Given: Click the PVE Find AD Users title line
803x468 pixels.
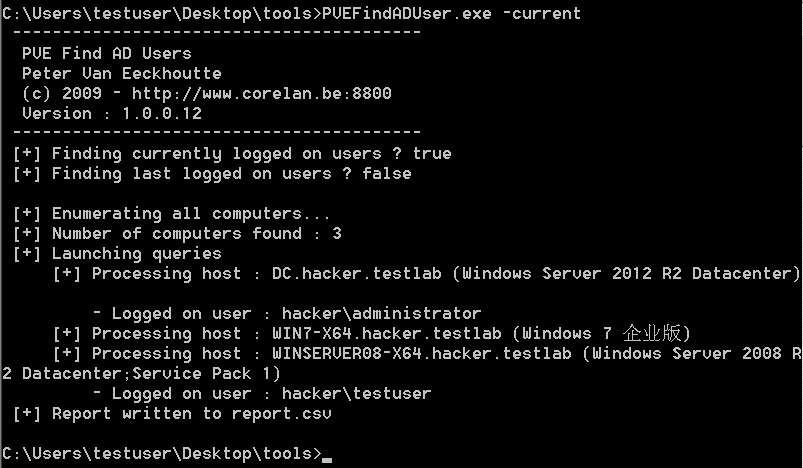Looking at the screenshot, I should pyautogui.click(x=106, y=53).
